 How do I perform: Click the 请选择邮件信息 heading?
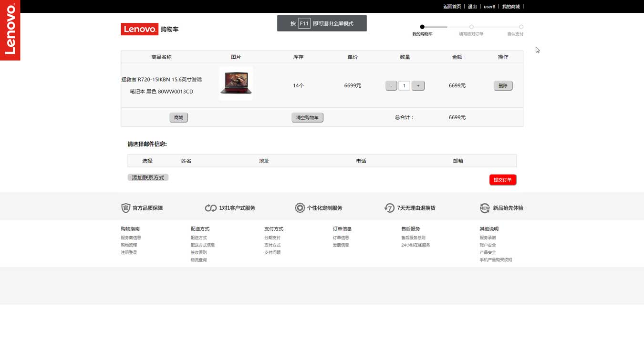[x=147, y=144]
